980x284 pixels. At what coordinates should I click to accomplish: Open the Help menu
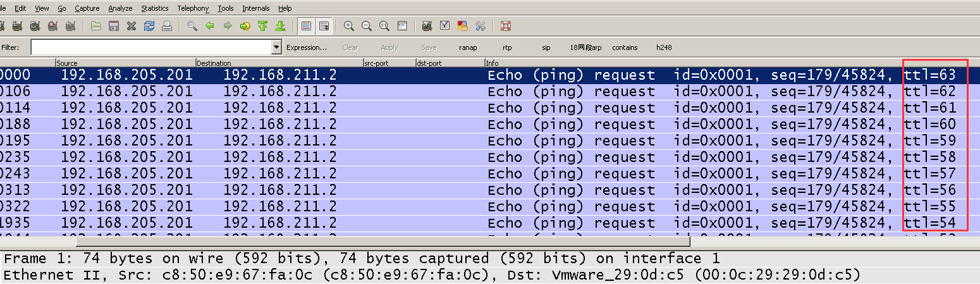pyautogui.click(x=285, y=8)
